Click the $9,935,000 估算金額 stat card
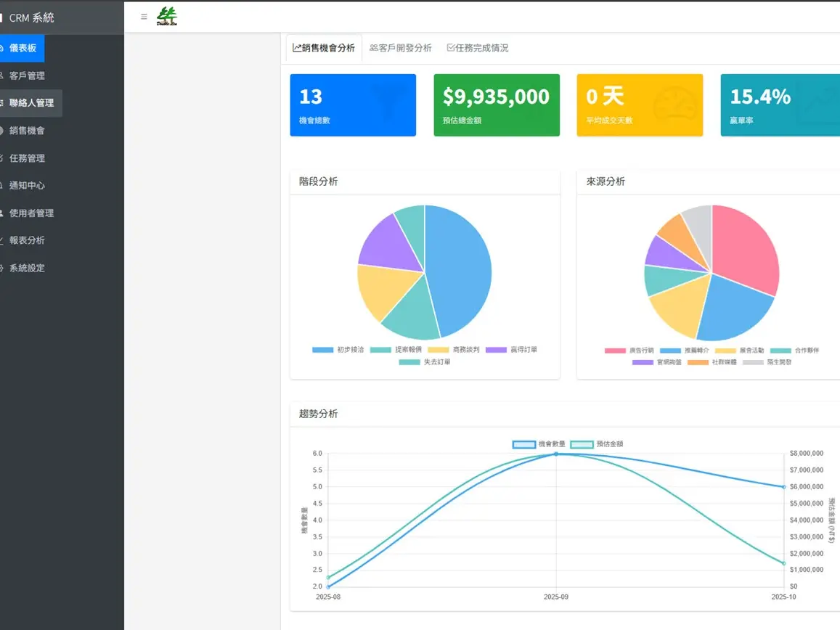The width and height of the screenshot is (840, 630). [497, 104]
